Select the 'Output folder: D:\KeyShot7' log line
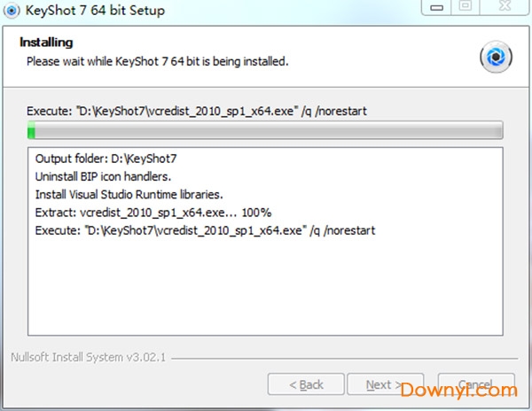 [106, 159]
